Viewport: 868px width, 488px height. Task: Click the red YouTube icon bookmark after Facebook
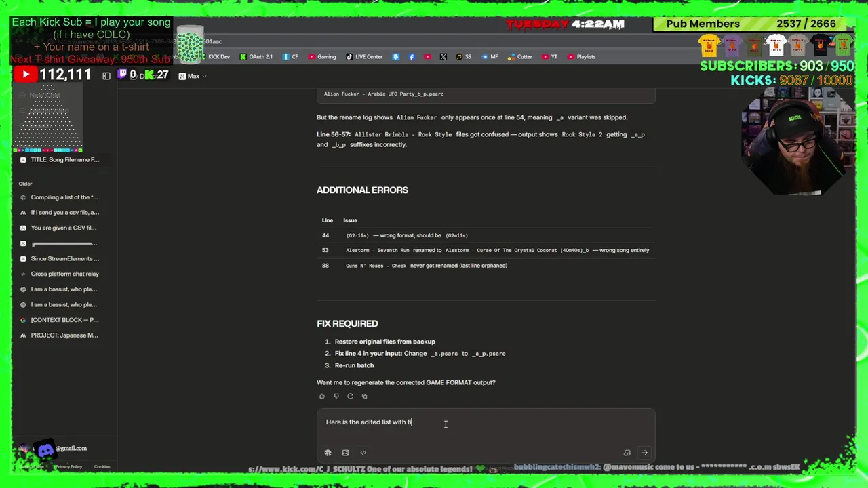click(x=427, y=57)
